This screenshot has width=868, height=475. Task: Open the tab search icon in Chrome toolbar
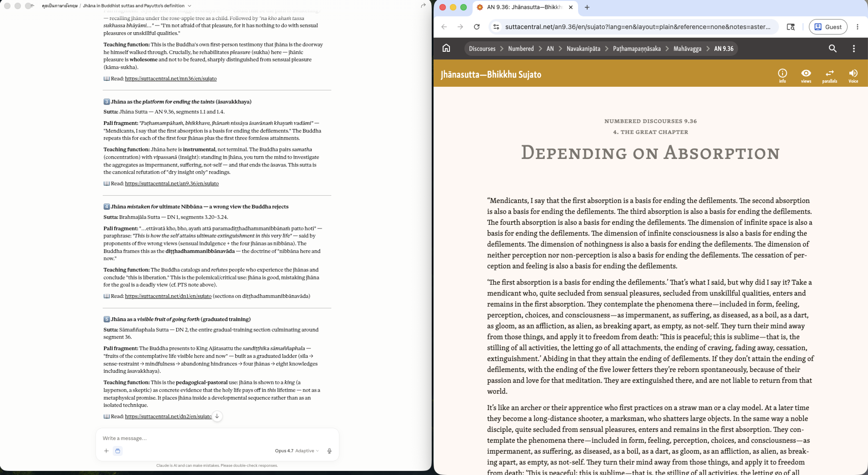(x=791, y=27)
